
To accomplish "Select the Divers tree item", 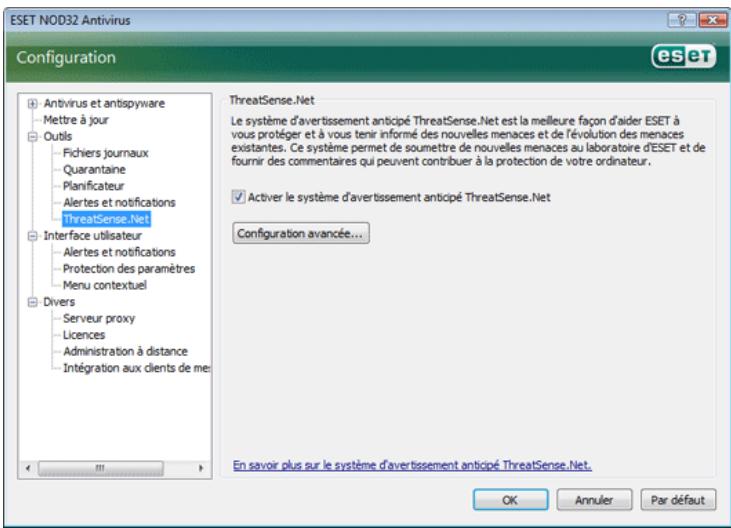I will click(59, 302).
